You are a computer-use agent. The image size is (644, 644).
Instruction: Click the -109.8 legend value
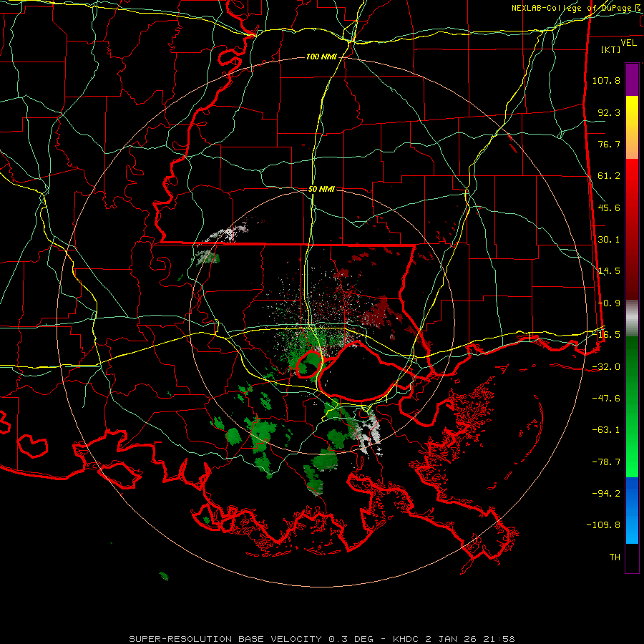tap(603, 525)
